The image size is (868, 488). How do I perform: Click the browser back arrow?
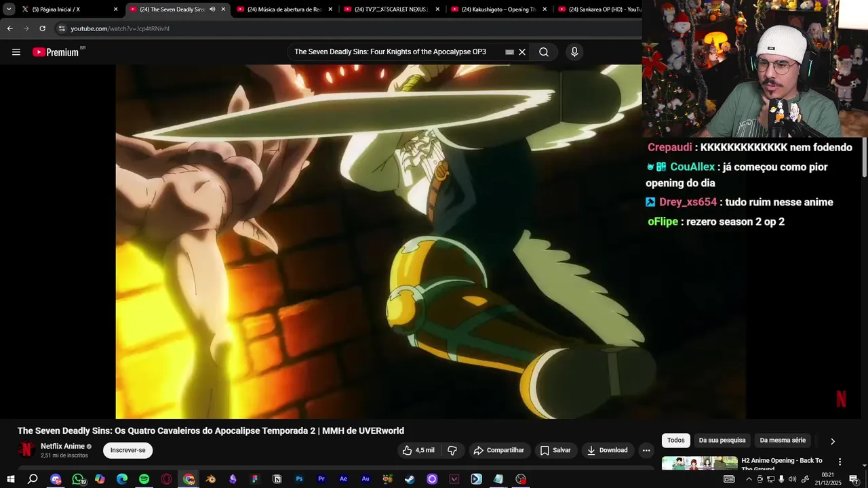coord(9,28)
